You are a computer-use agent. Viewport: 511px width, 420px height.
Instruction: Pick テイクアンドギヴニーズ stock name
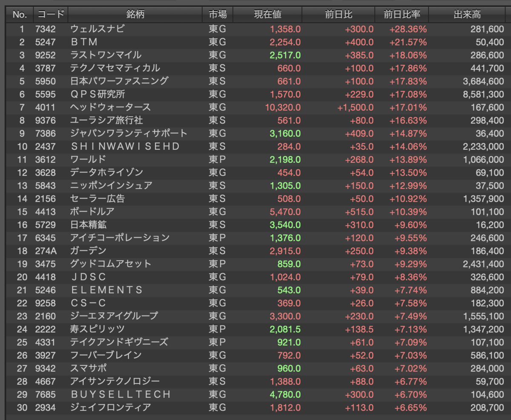pyautogui.click(x=119, y=342)
